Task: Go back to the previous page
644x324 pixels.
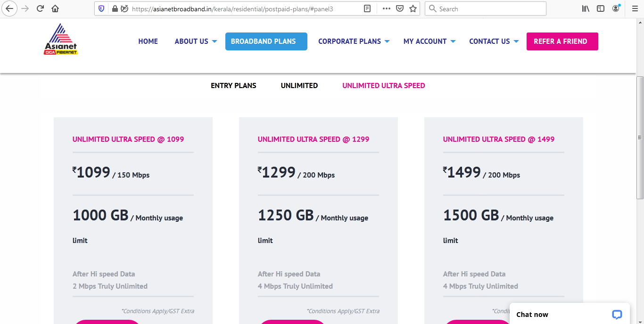Action: coord(9,8)
